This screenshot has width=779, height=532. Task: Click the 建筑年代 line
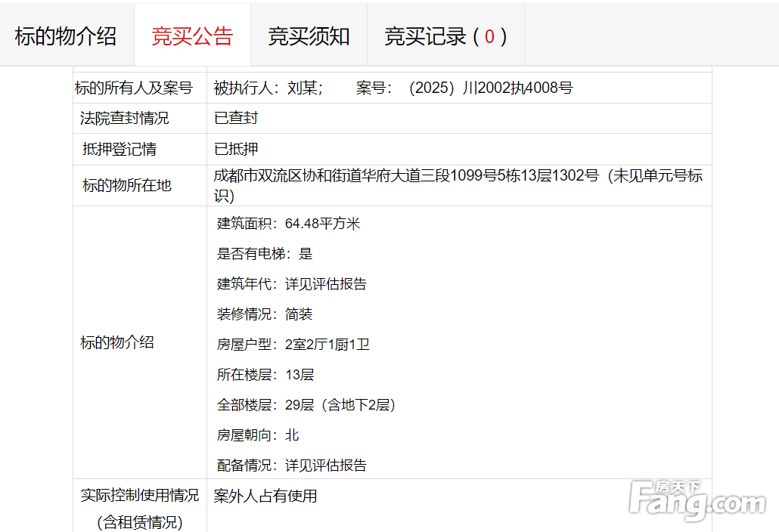(292, 284)
